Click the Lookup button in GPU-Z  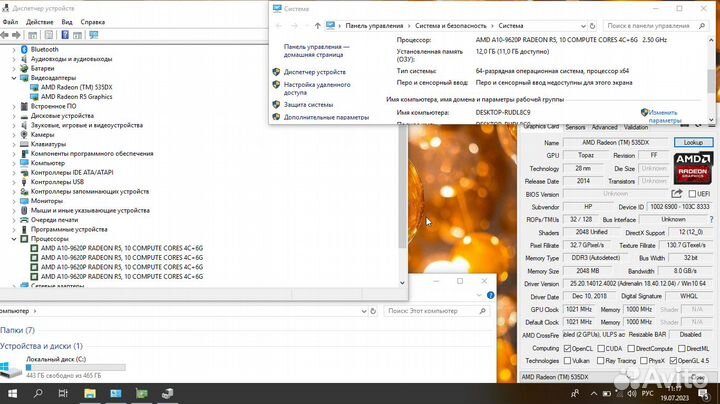point(693,142)
